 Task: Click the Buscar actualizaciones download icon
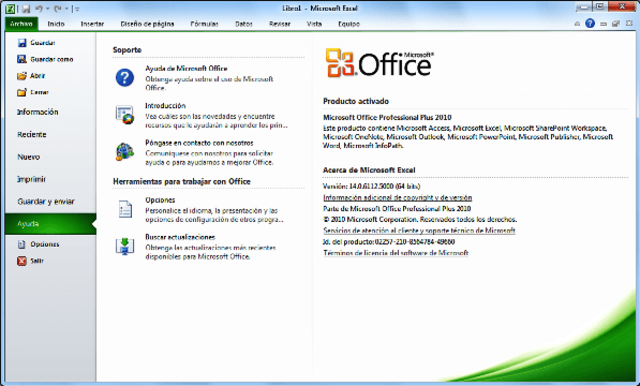(125, 246)
